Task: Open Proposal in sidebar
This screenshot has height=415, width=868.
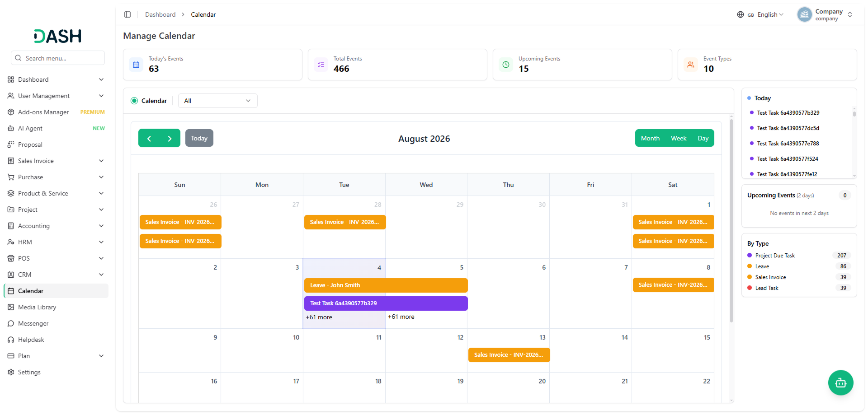Action: (x=56, y=145)
